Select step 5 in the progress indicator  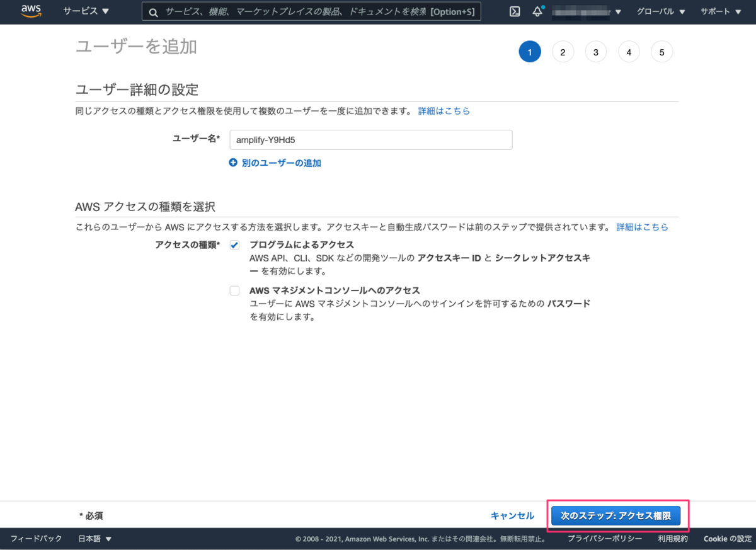[661, 51]
